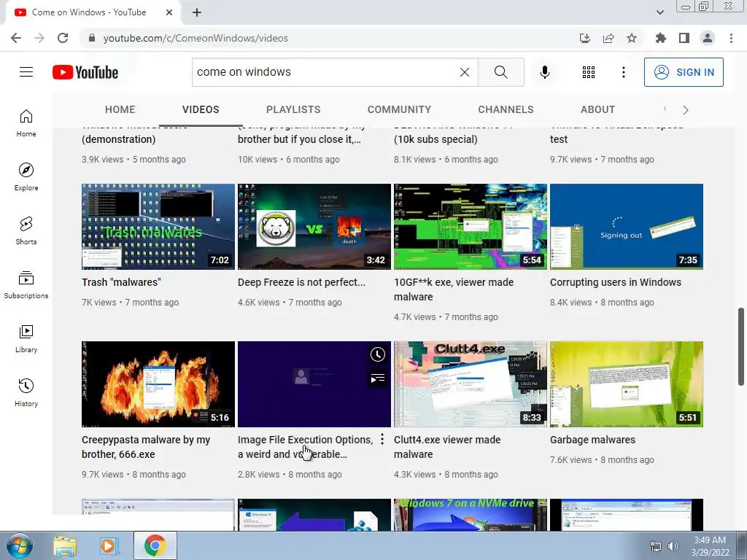
Task: Toggle Chrome side panel
Action: 684,38
